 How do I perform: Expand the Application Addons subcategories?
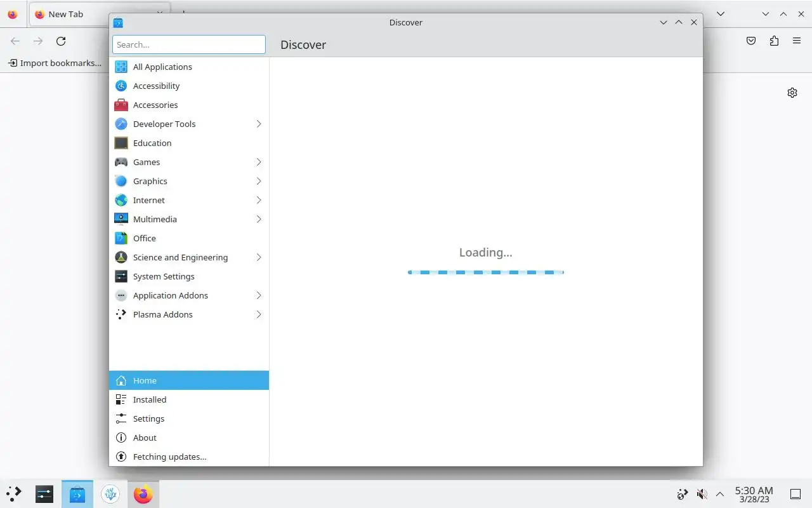click(x=259, y=295)
